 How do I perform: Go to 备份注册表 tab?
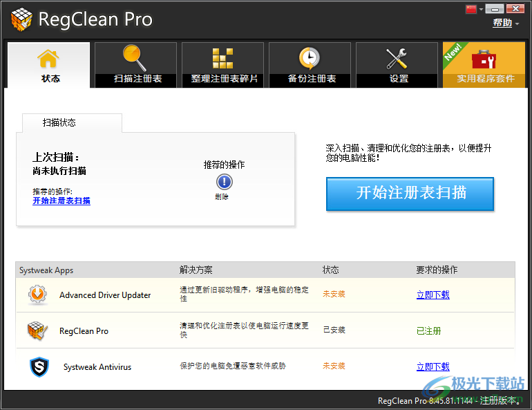[x=310, y=65]
